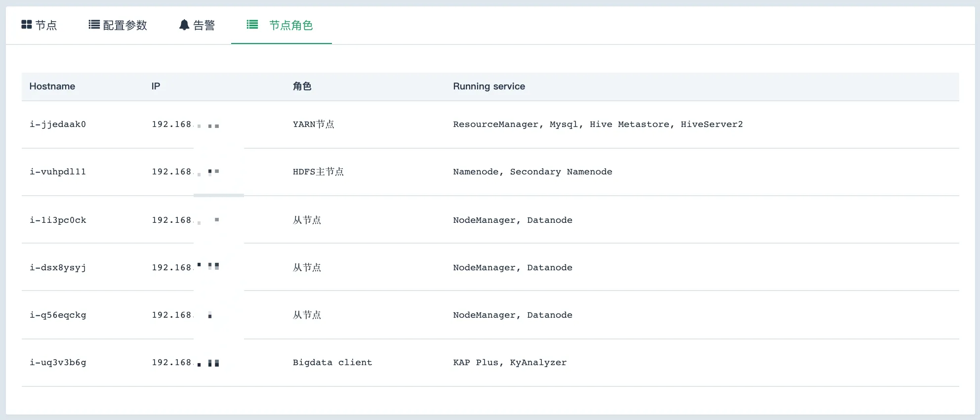Click the HDFS主节点 role cell
This screenshot has height=420, width=980.
pos(318,172)
